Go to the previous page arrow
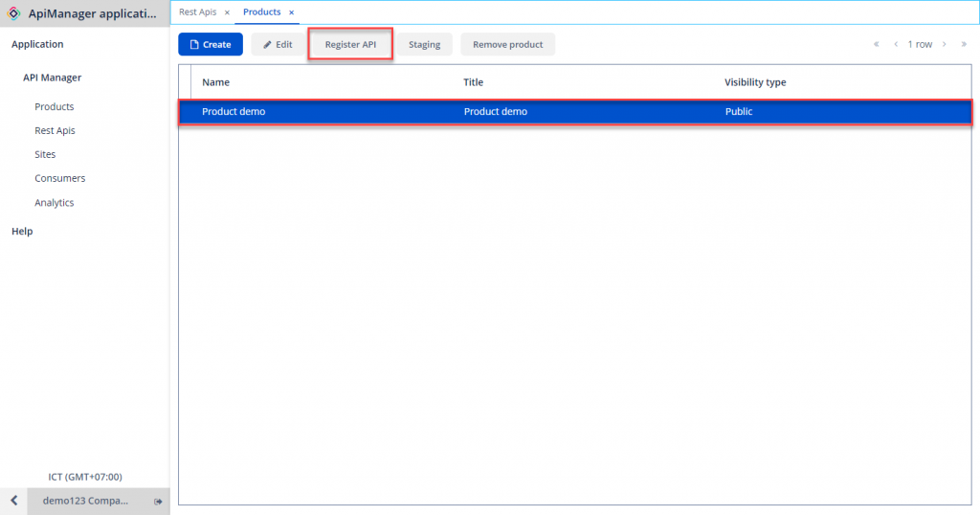The image size is (980, 515). click(896, 44)
